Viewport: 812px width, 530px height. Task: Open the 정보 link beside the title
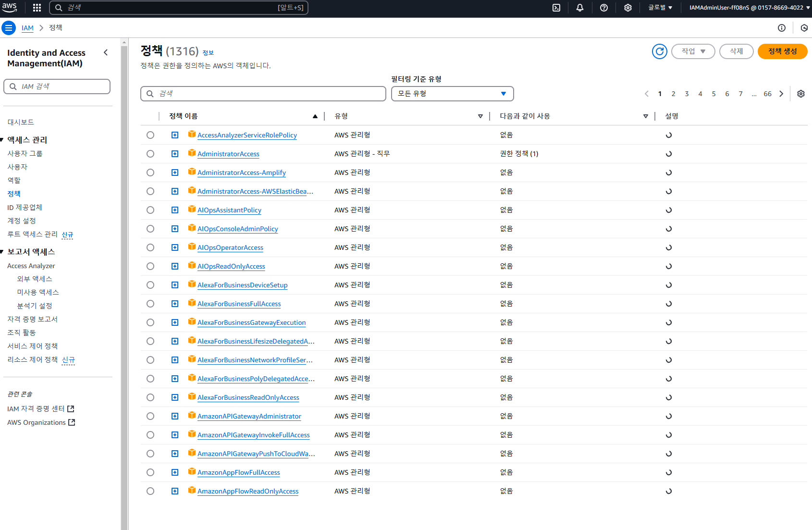click(208, 53)
